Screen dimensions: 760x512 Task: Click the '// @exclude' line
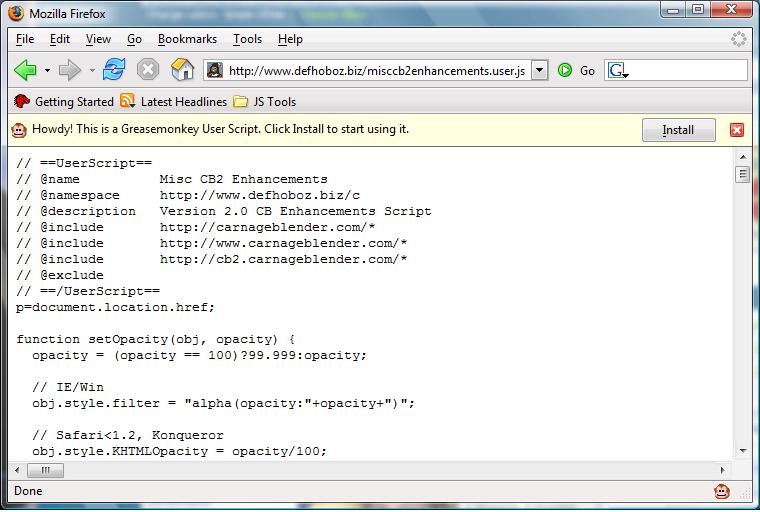[60, 275]
